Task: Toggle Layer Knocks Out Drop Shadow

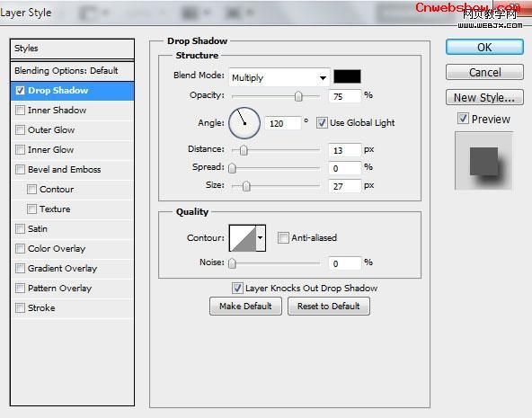Action: tap(237, 288)
